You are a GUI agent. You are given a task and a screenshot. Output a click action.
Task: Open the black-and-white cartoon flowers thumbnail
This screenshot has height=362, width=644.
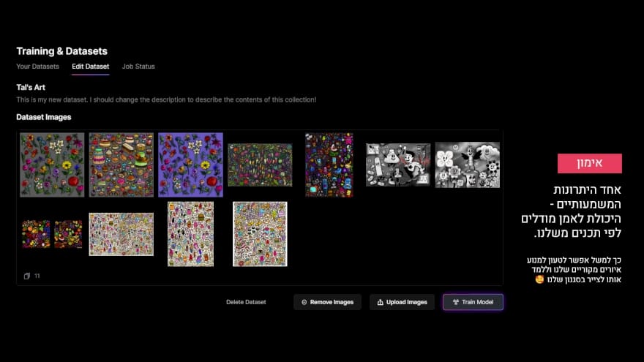467,165
